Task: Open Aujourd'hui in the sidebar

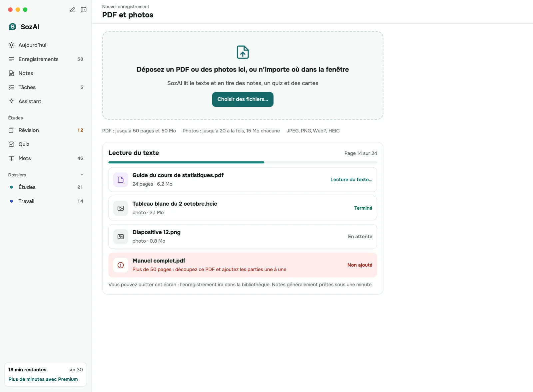Action: pos(46,45)
